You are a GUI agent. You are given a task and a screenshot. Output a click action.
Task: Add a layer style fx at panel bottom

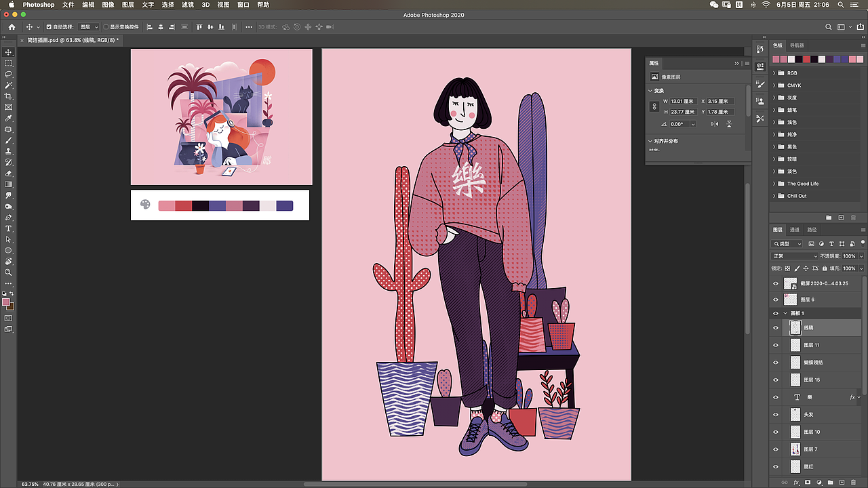pos(796,483)
